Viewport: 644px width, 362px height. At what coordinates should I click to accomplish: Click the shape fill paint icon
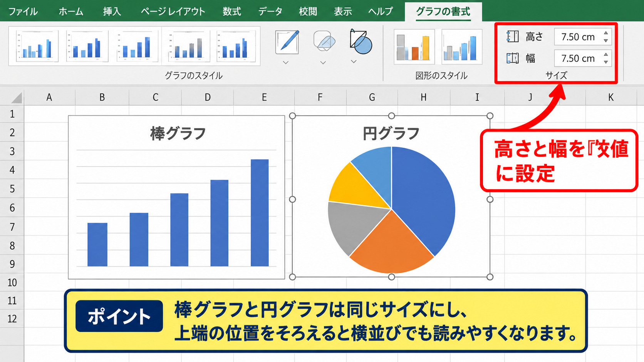361,41
